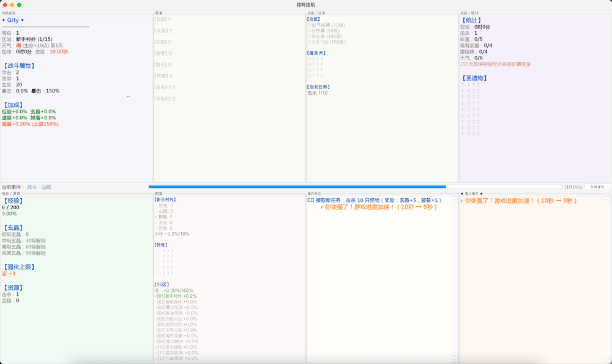Click the 里程碑：0/4 statistic
Image resolution: width=612 pixels, height=364 pixels.
pyautogui.click(x=474, y=52)
